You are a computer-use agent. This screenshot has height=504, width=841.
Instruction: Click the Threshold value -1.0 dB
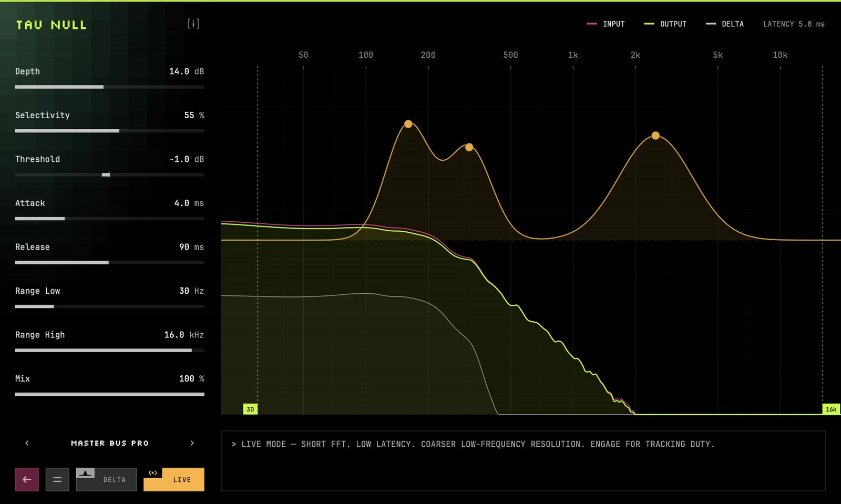pyautogui.click(x=187, y=159)
